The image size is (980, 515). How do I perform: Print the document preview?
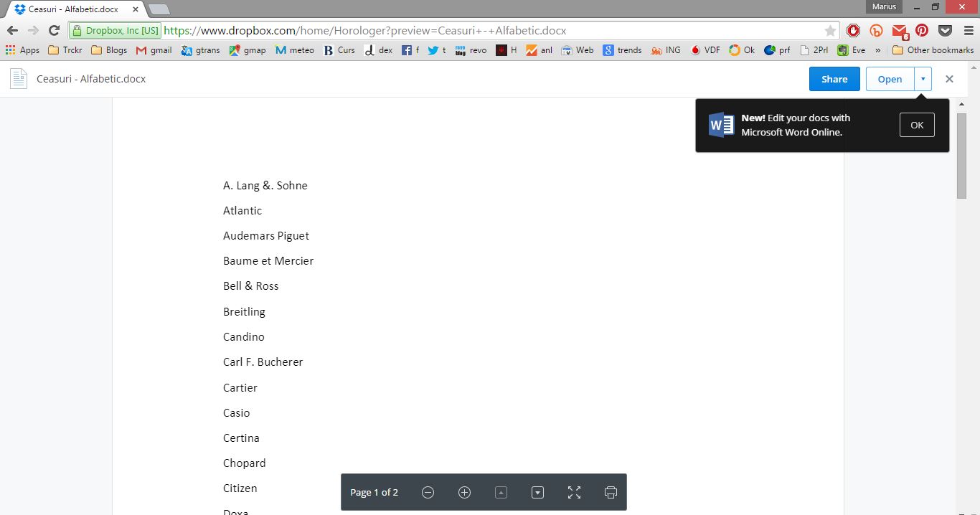point(611,492)
